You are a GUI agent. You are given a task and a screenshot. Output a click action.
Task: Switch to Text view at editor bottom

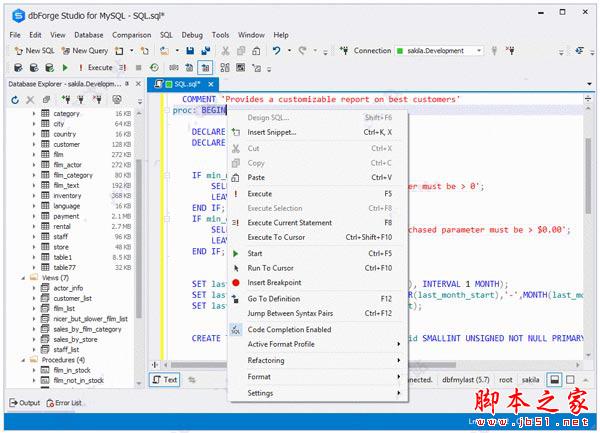(165, 379)
